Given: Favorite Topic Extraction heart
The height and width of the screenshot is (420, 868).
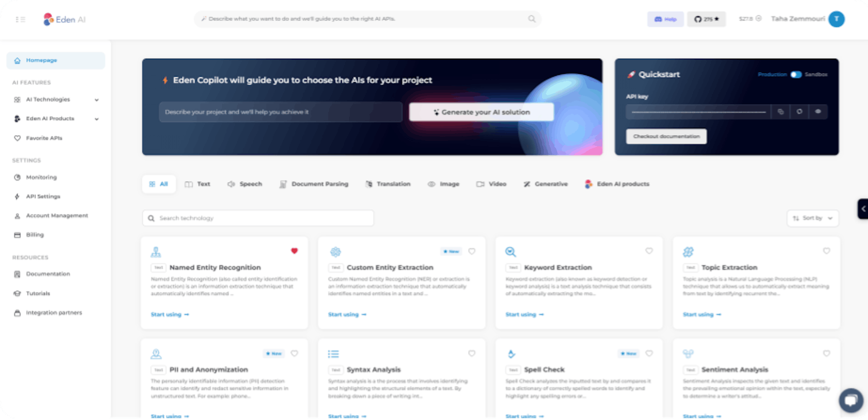Looking at the screenshot, I should point(826,251).
